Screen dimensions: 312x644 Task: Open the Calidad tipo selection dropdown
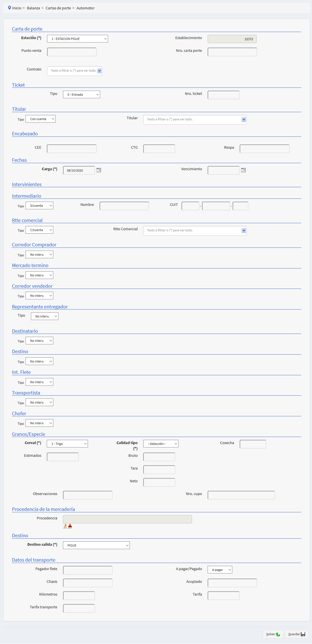coord(161,444)
